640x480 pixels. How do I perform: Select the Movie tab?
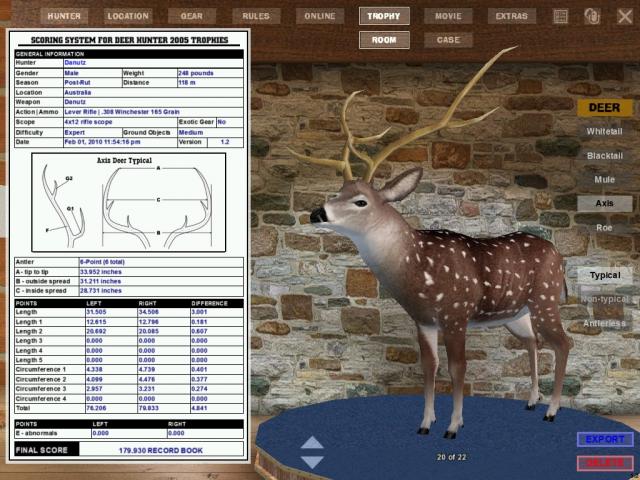coord(448,16)
